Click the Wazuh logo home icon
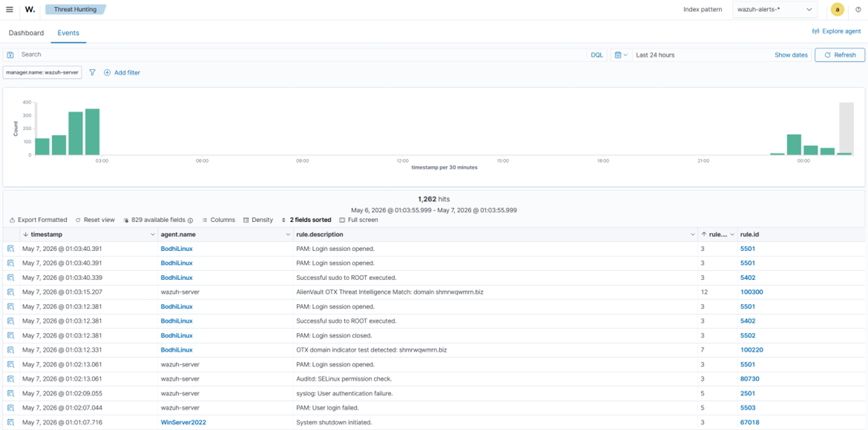This screenshot has height=430, width=868. (30, 9)
